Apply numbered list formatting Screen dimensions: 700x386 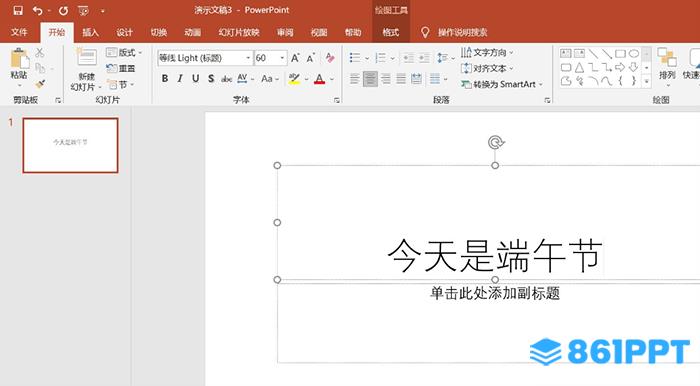click(381, 58)
